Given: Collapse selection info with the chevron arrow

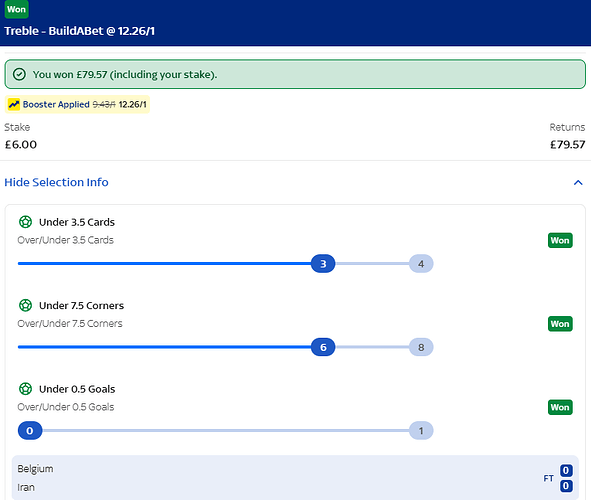Looking at the screenshot, I should (x=578, y=183).
